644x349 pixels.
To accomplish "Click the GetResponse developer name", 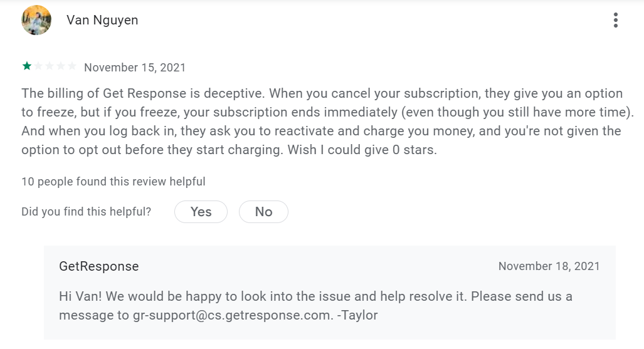I will [x=99, y=266].
